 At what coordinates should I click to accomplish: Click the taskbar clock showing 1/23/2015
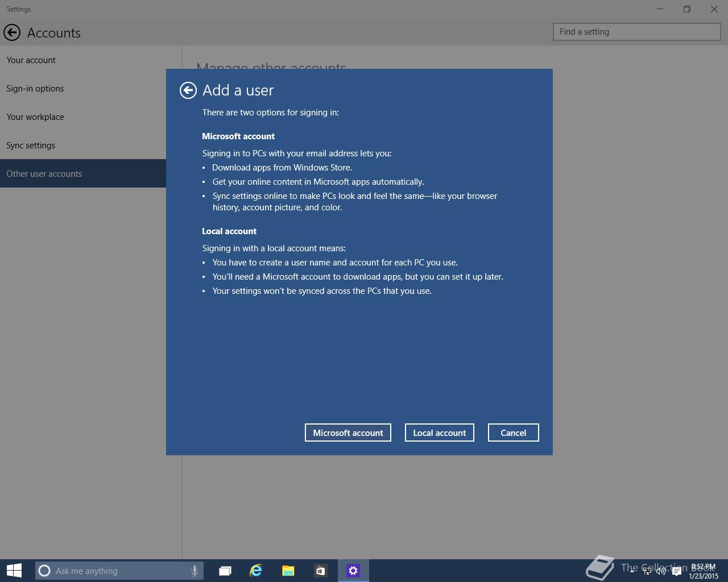pos(704,571)
